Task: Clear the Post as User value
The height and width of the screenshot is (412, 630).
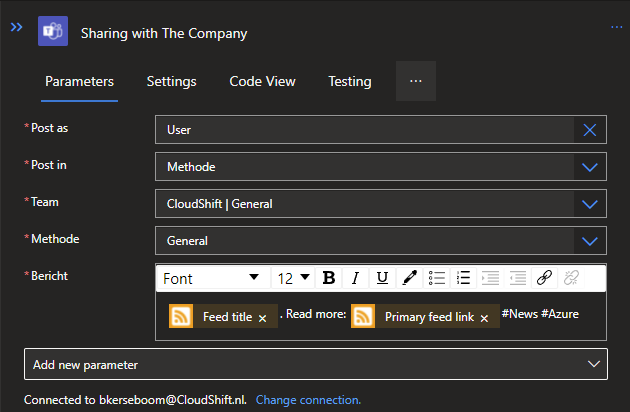Action: click(590, 130)
